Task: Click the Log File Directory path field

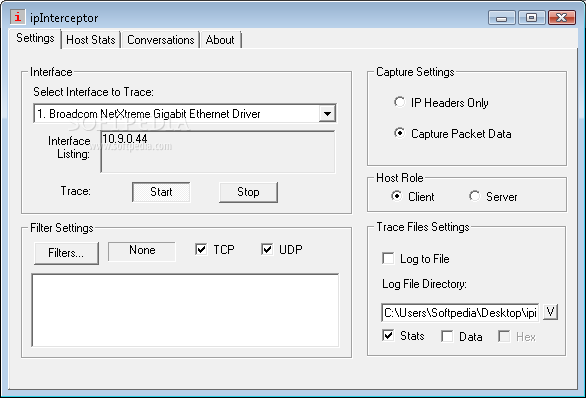Action: (x=460, y=312)
